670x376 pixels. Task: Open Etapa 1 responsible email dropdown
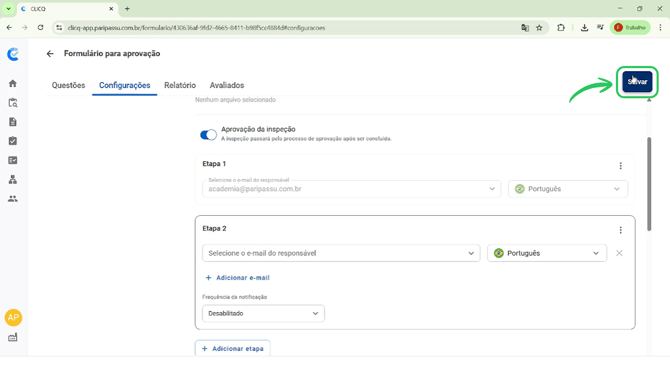(x=352, y=189)
